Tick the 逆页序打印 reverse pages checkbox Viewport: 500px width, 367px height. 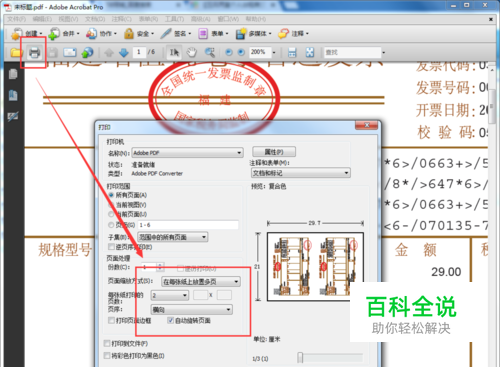(111, 247)
